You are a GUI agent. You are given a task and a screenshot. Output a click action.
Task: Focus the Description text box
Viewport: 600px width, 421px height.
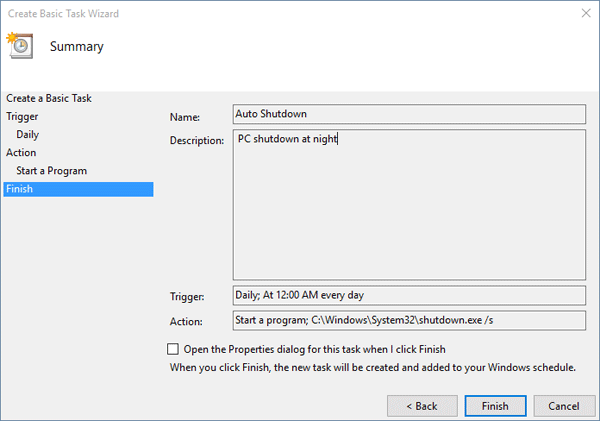click(x=408, y=205)
